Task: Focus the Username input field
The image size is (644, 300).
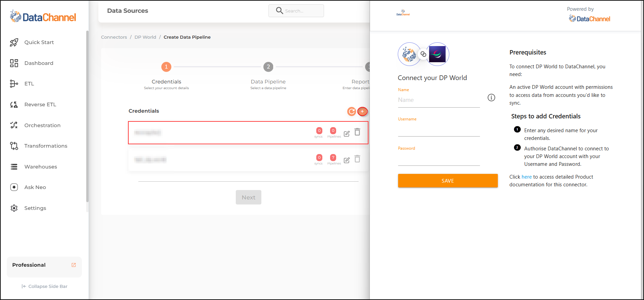Action: pos(439,129)
